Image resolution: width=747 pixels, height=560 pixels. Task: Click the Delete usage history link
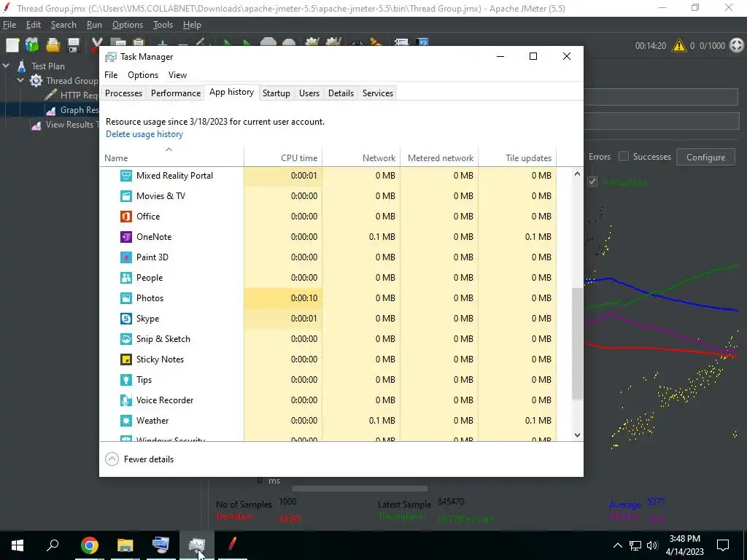click(x=144, y=134)
